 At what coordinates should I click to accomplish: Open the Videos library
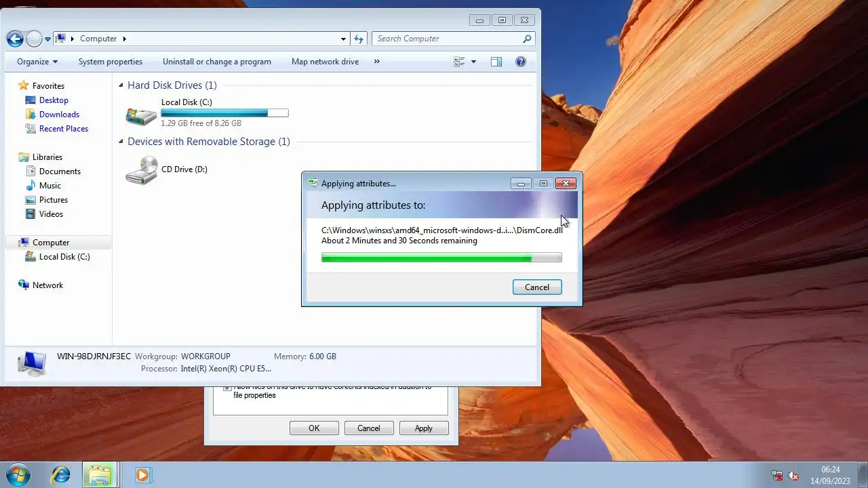[x=51, y=214]
